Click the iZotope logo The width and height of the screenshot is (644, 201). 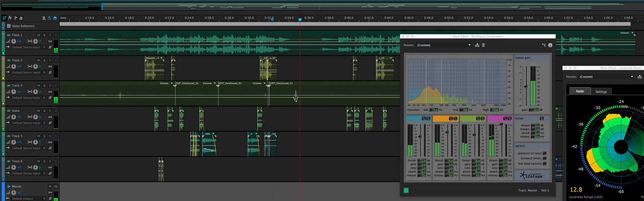(531, 175)
